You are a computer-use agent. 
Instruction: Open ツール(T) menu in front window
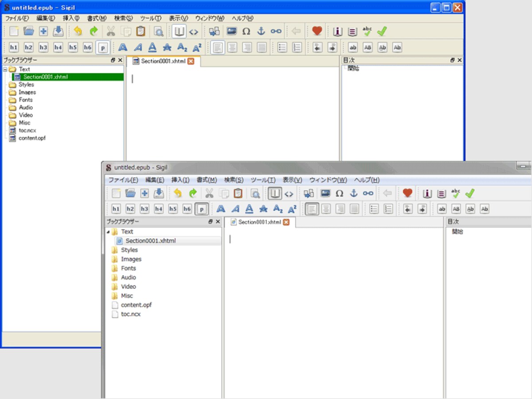tap(263, 180)
